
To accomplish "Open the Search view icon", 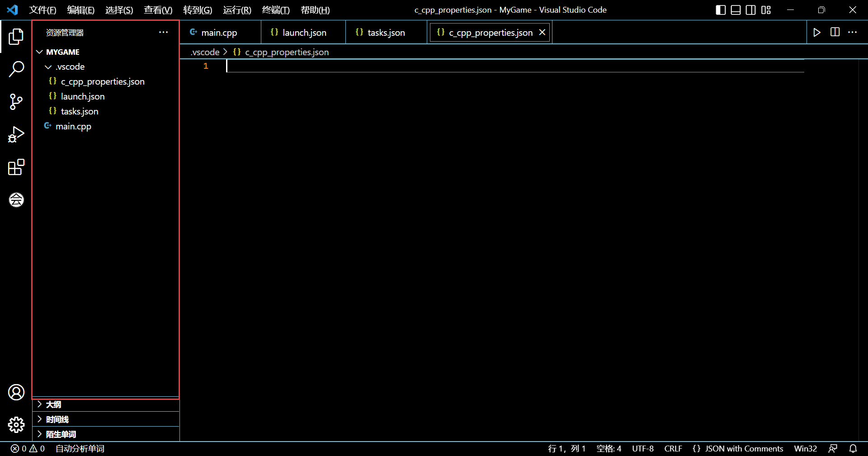I will tap(16, 69).
